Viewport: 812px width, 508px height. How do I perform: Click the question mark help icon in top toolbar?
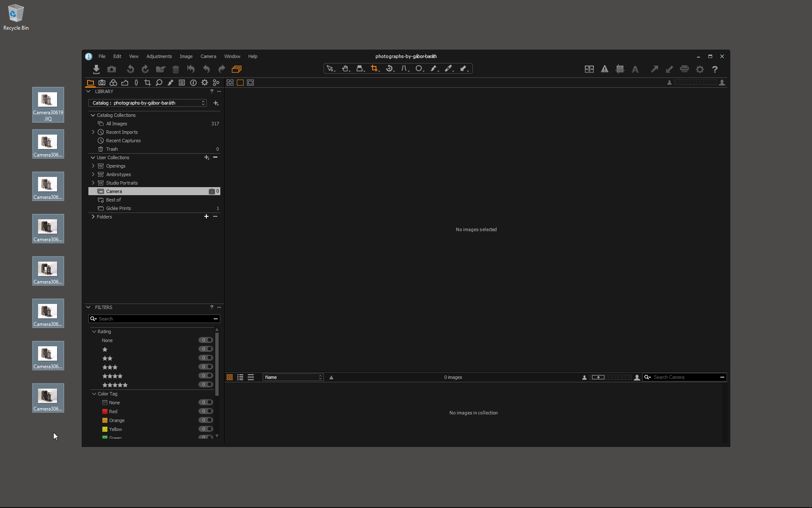[715, 69]
